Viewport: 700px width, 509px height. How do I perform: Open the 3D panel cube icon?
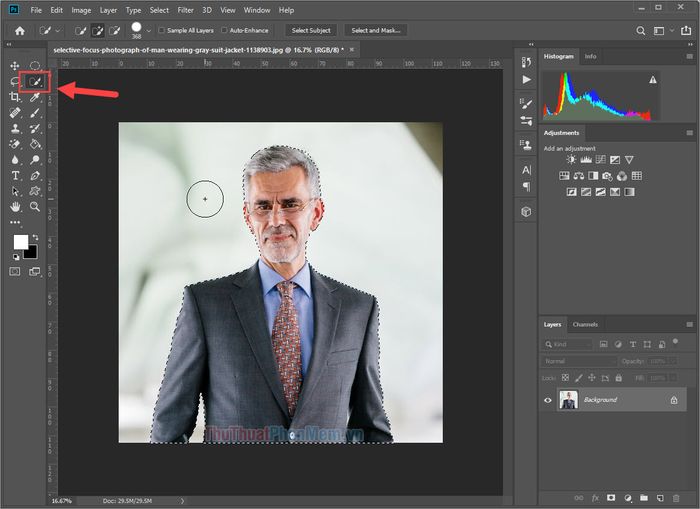[526, 212]
